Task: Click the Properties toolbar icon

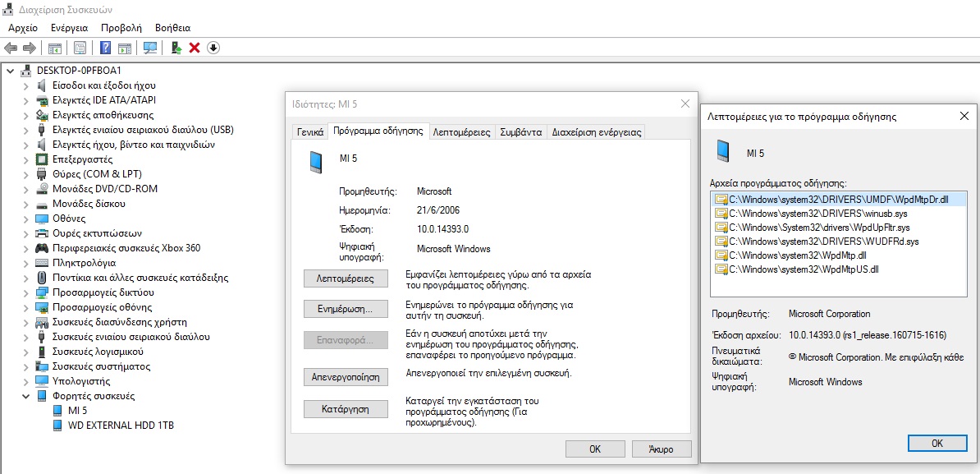Action: coord(80,48)
